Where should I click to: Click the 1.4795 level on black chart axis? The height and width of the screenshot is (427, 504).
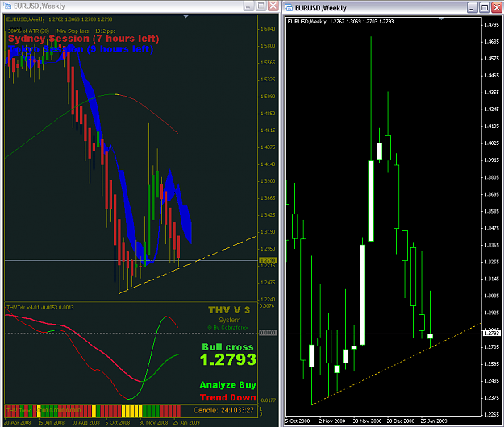[491, 25]
